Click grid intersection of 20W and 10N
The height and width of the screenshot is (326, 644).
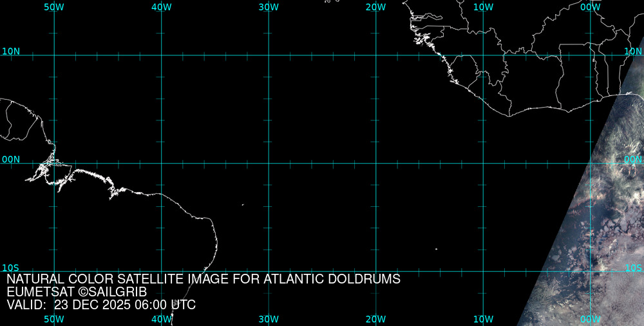375,55
